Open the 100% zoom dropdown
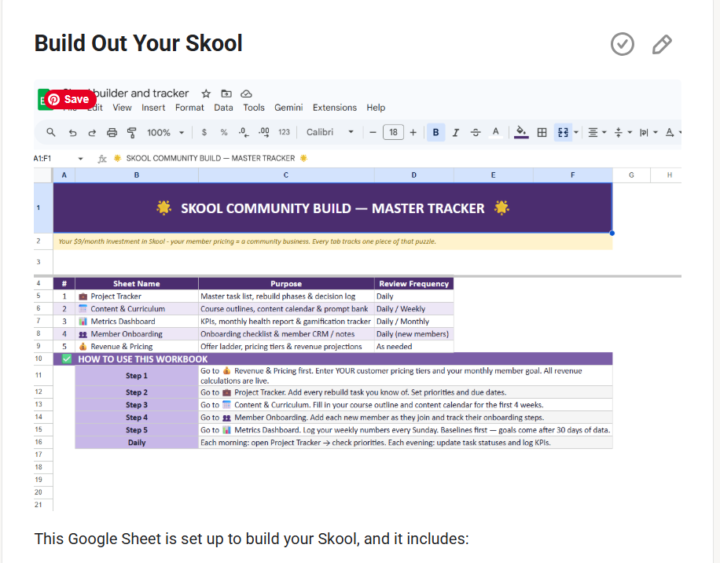 (x=165, y=133)
